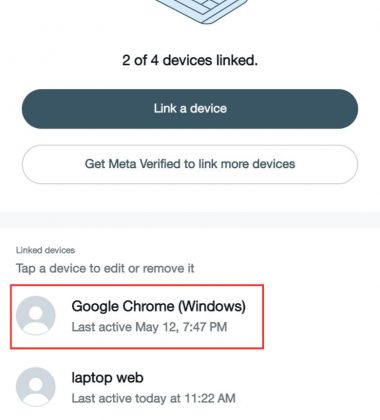The width and height of the screenshot is (380, 420).
Task: Click the word device in Link a device
Action: point(208,109)
